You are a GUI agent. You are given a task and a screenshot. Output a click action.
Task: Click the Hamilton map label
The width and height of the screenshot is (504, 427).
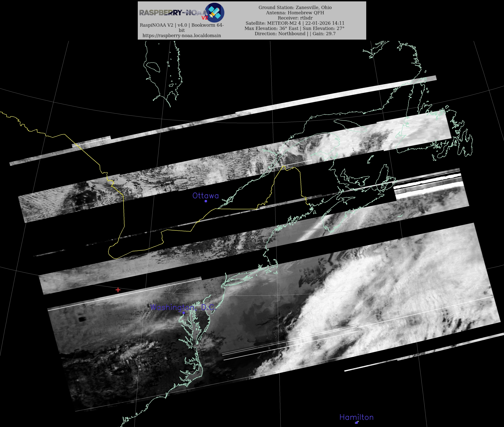coord(356,417)
